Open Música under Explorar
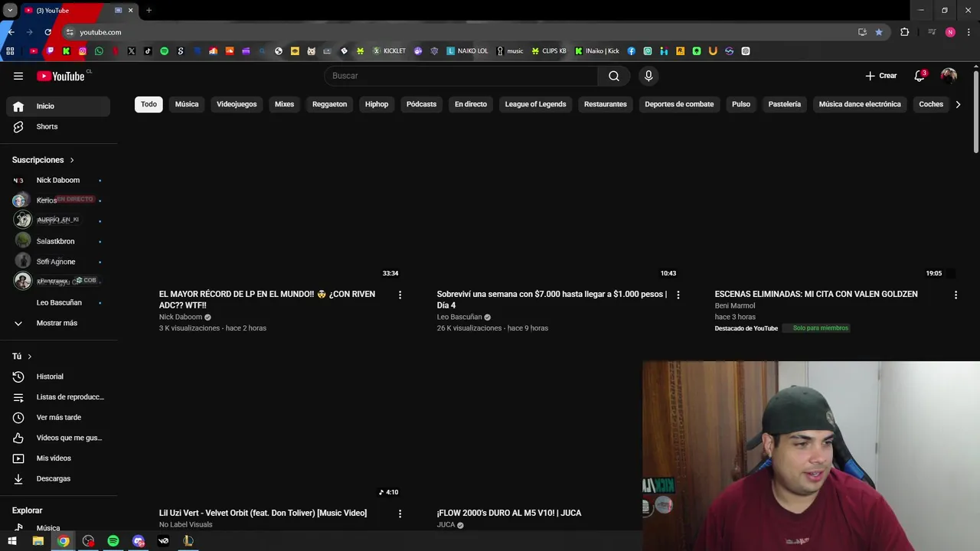Viewport: 980px width, 551px height. pyautogui.click(x=58, y=528)
